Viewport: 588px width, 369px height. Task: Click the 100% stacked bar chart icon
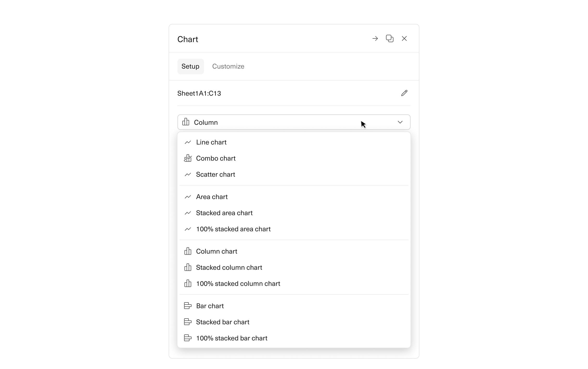(188, 338)
